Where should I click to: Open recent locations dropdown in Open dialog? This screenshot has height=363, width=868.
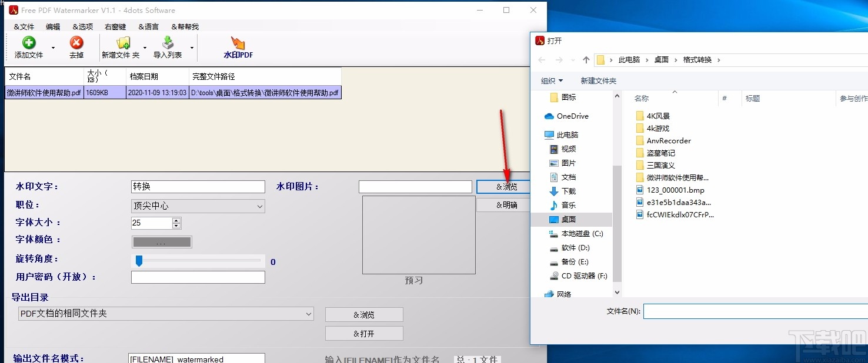tap(573, 60)
